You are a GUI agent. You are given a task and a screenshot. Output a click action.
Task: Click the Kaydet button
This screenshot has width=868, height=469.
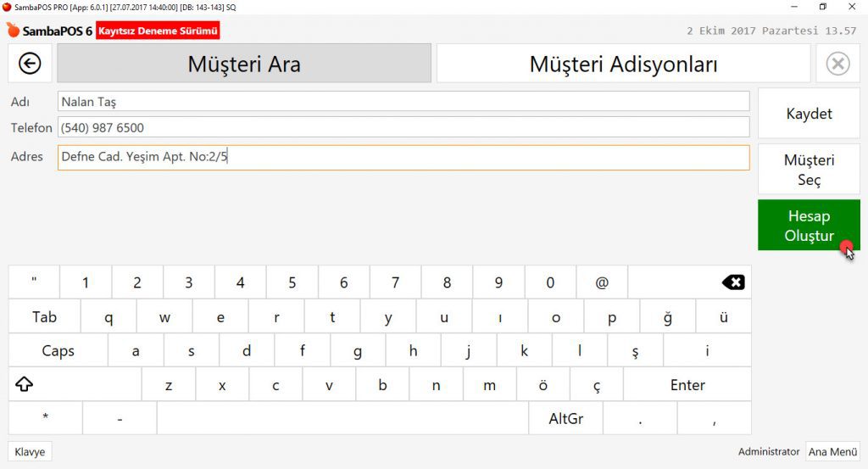pyautogui.click(x=809, y=114)
